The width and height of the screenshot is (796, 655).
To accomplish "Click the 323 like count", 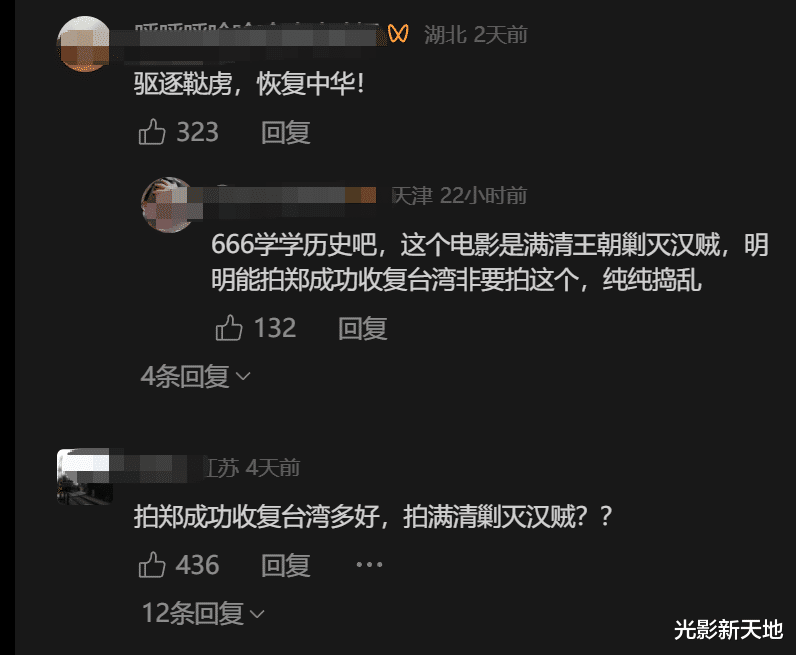I will tap(197, 132).
